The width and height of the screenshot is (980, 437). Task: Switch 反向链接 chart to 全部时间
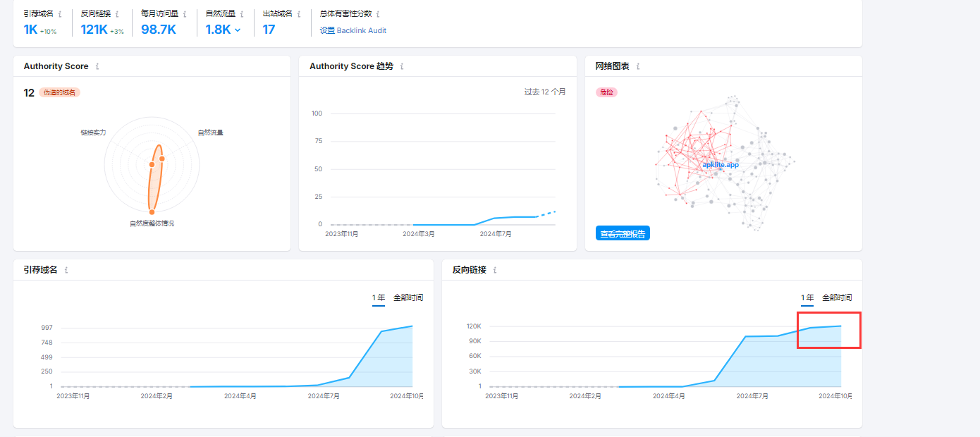point(837,298)
